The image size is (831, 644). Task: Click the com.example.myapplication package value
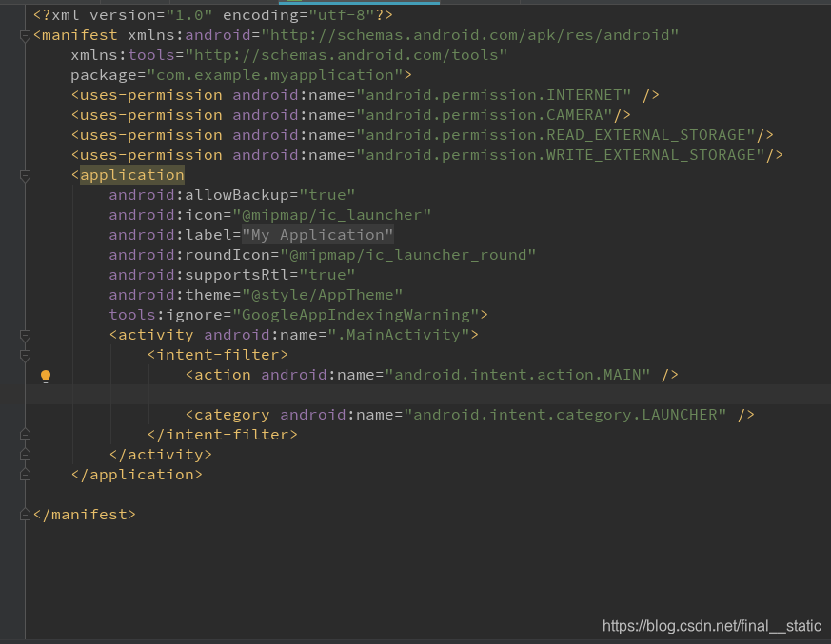tap(275, 75)
